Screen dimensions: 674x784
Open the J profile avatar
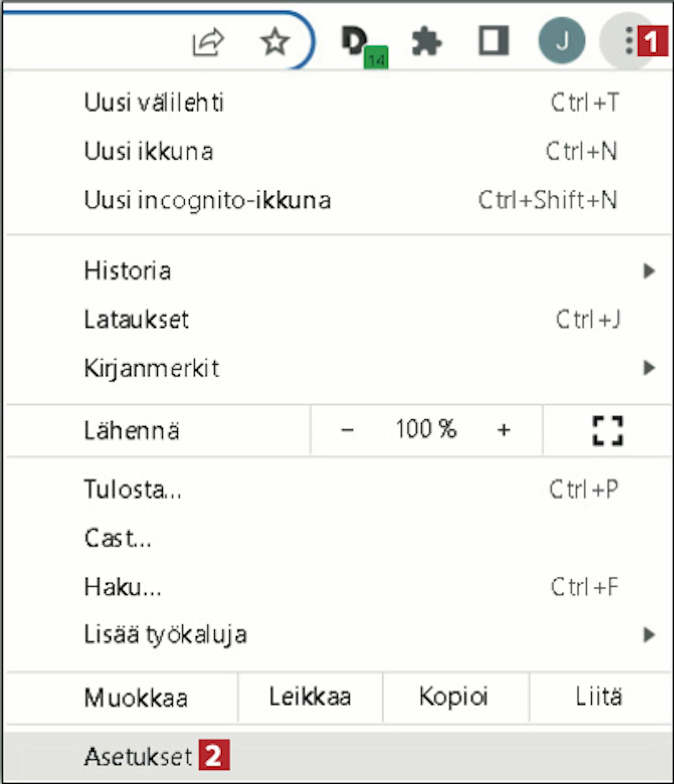tap(562, 40)
